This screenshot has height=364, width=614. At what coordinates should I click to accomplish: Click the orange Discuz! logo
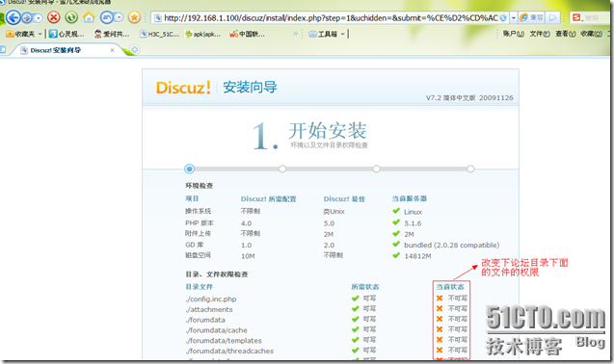[183, 88]
